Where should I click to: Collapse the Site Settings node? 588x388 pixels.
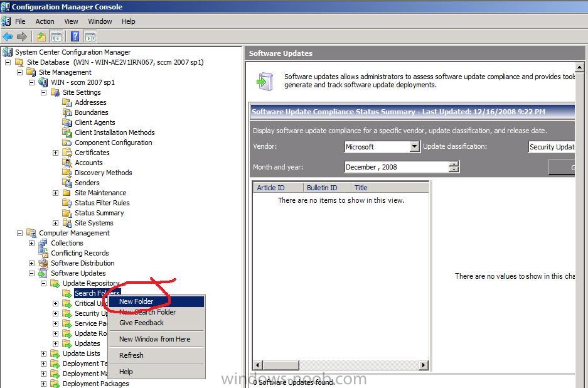43,92
